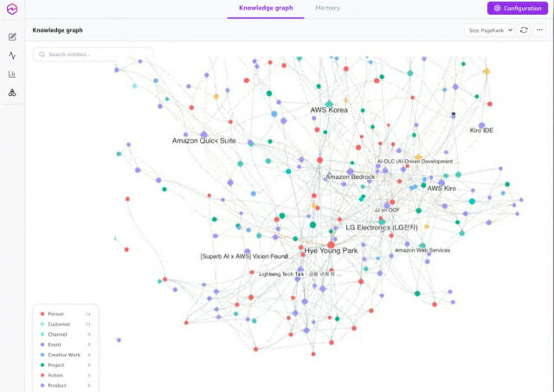
Task: Toggle the Customer legend entry
Action: tap(66, 325)
